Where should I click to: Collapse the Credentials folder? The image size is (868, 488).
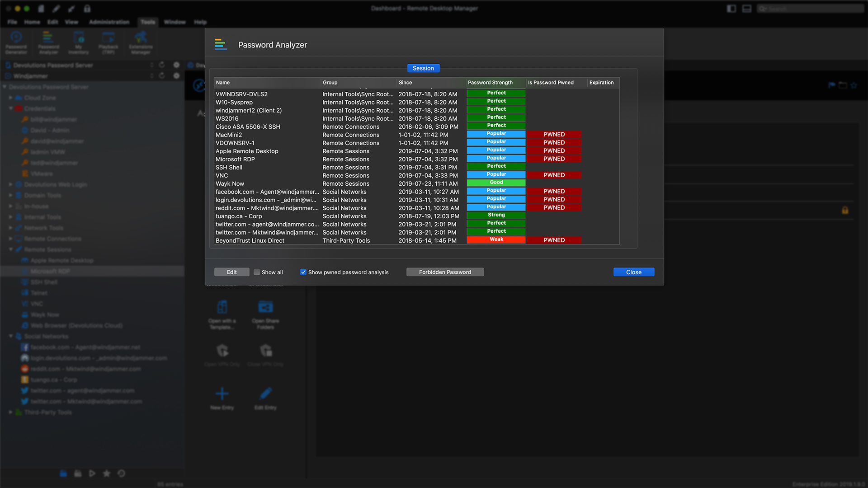pyautogui.click(x=10, y=108)
